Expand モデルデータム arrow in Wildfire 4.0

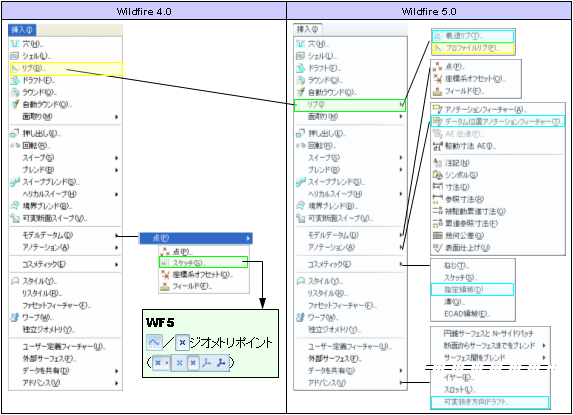(117, 236)
